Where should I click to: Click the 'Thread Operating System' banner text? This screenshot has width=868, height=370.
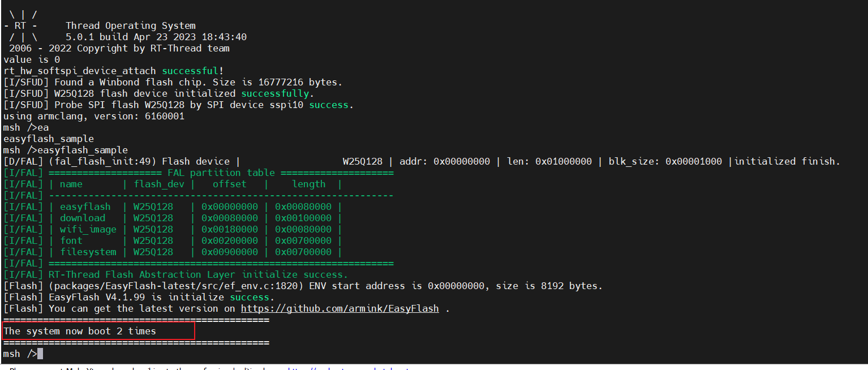click(131, 26)
